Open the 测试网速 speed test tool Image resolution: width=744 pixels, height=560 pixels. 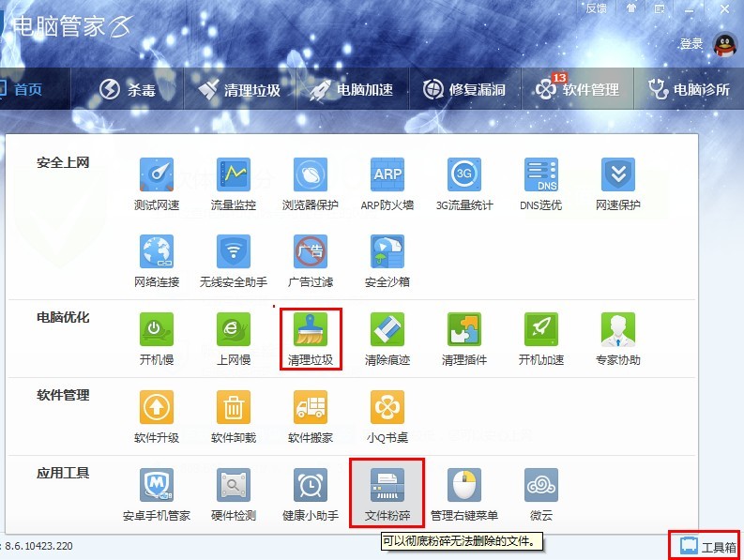point(157,184)
